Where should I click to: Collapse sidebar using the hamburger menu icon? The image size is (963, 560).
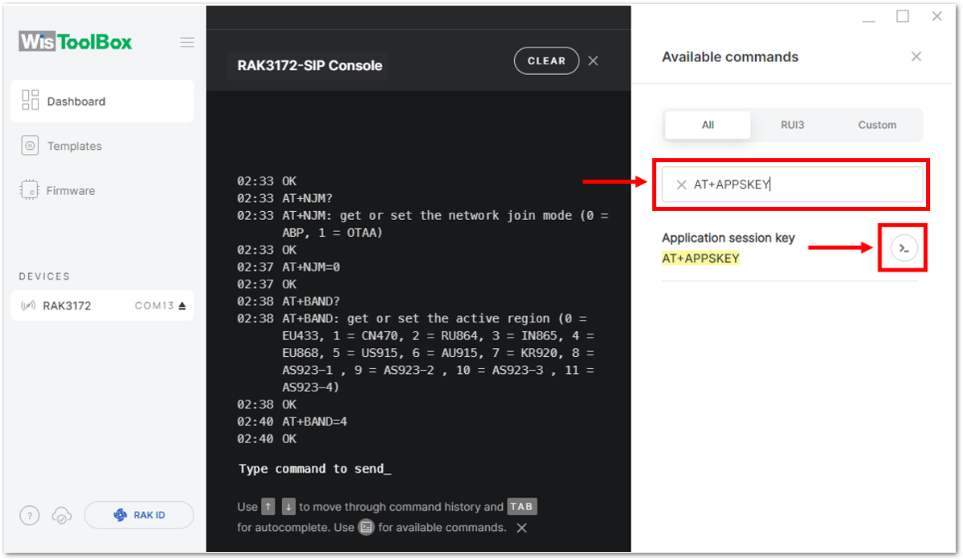[x=187, y=43]
